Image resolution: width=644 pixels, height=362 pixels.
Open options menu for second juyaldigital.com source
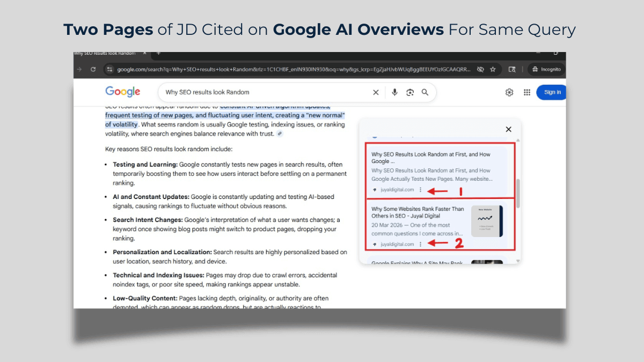420,244
